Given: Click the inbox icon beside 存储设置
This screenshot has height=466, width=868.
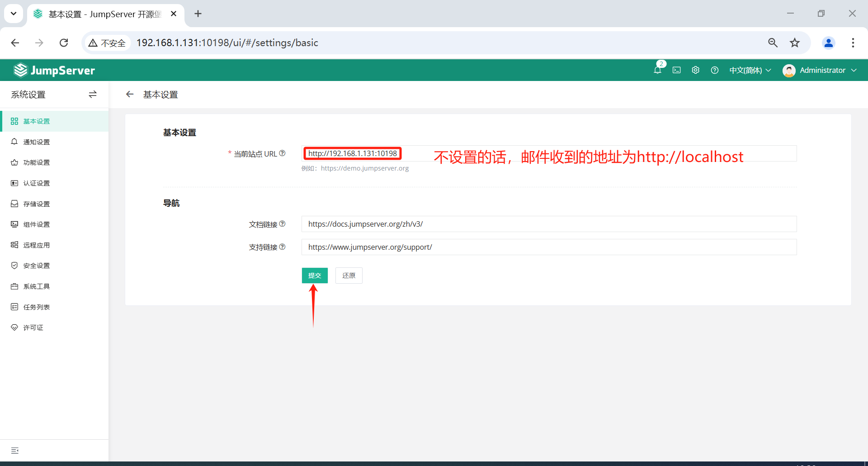Looking at the screenshot, I should point(14,204).
